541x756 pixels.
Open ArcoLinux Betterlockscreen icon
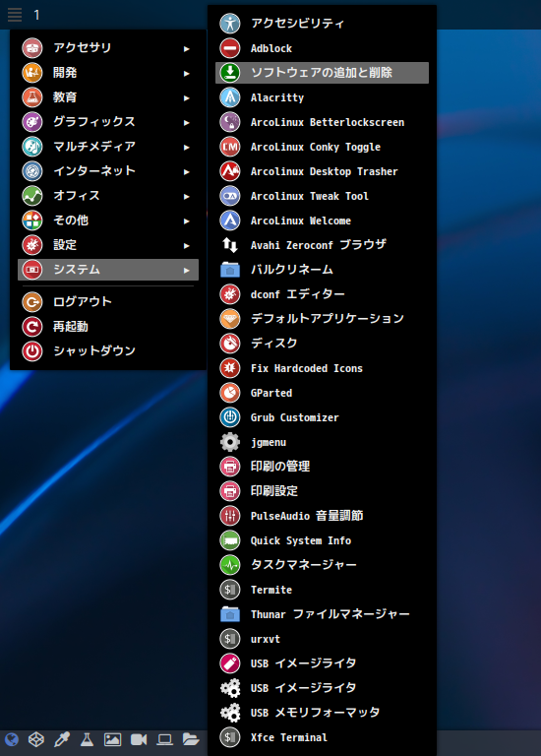[x=230, y=122]
